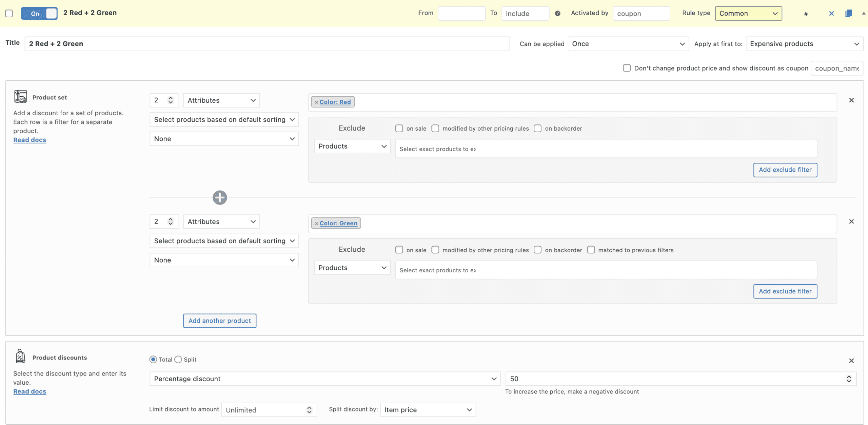Click the blue X delete rule icon
Image resolution: width=868 pixels, height=425 pixels.
pyautogui.click(x=831, y=14)
